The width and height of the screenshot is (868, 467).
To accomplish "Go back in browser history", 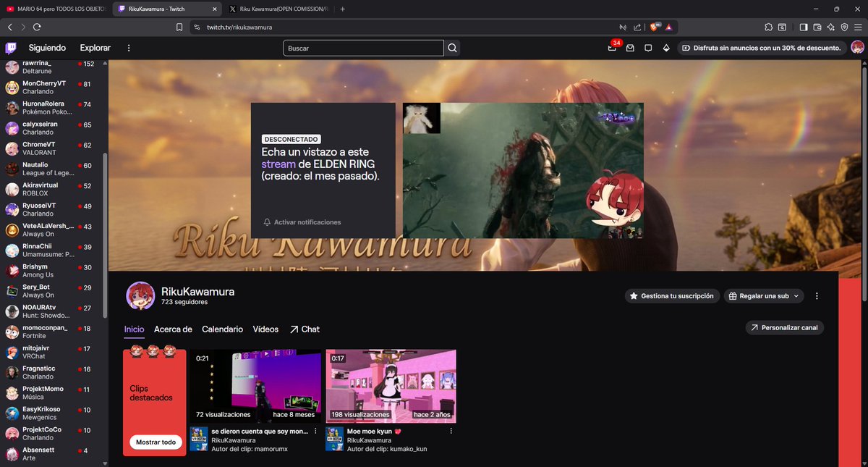I will pos(9,27).
